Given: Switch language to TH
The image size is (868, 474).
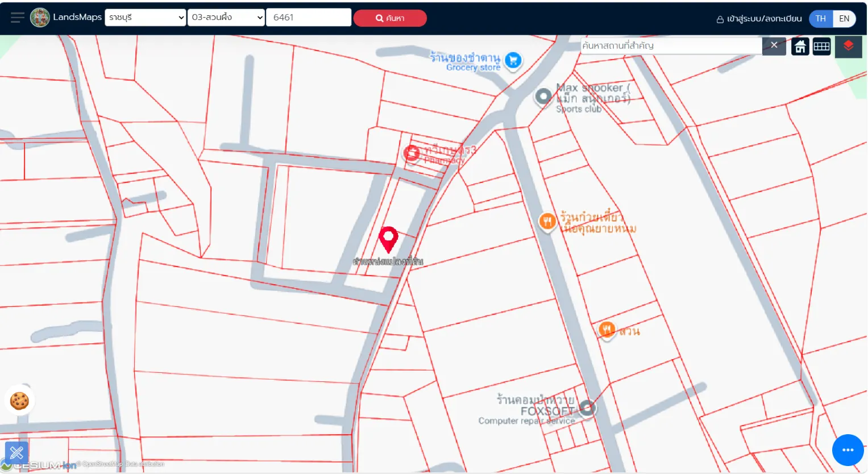Looking at the screenshot, I should 820,19.
